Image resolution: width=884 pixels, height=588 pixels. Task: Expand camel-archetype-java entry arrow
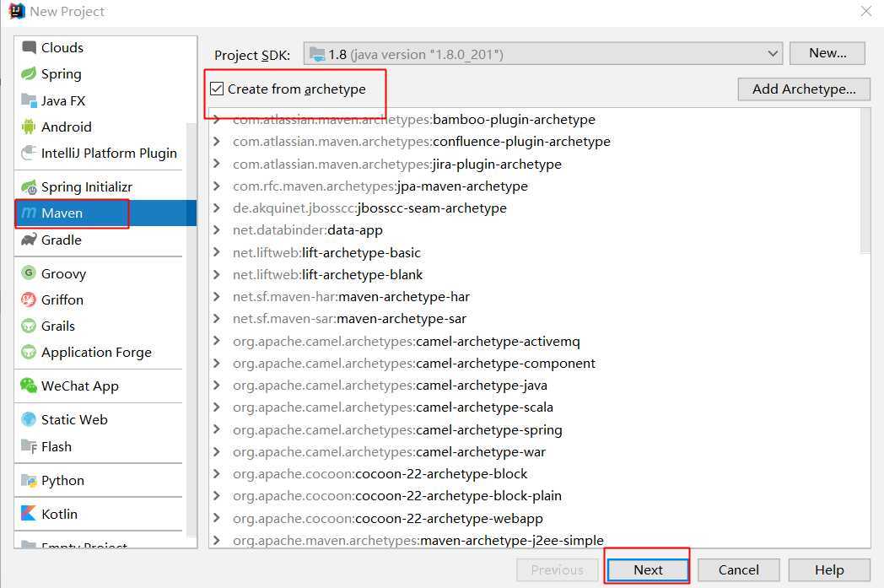(x=217, y=385)
